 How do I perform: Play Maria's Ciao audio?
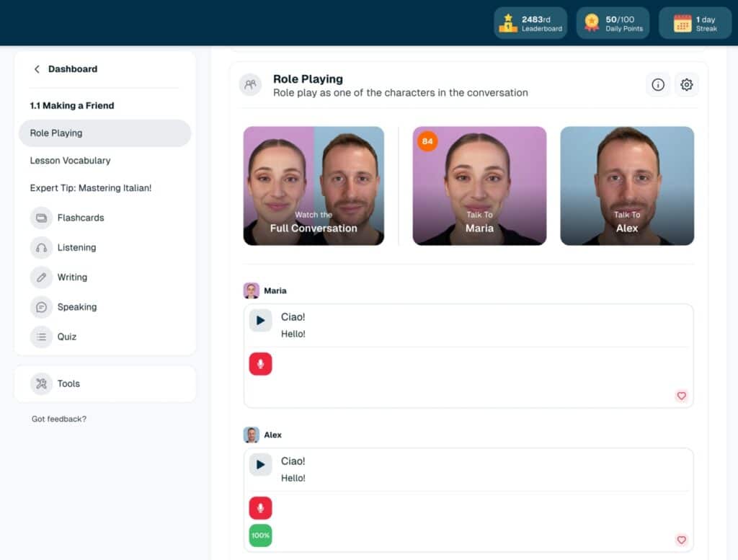coord(260,320)
